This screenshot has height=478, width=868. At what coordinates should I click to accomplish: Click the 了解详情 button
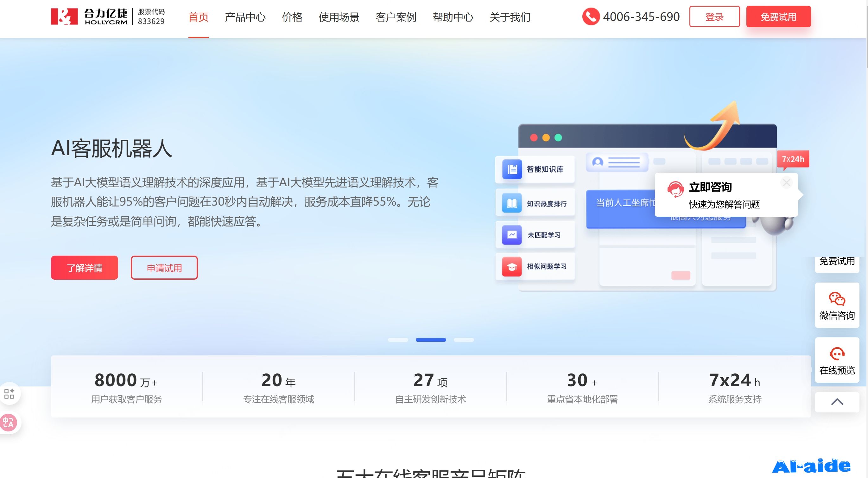(84, 268)
